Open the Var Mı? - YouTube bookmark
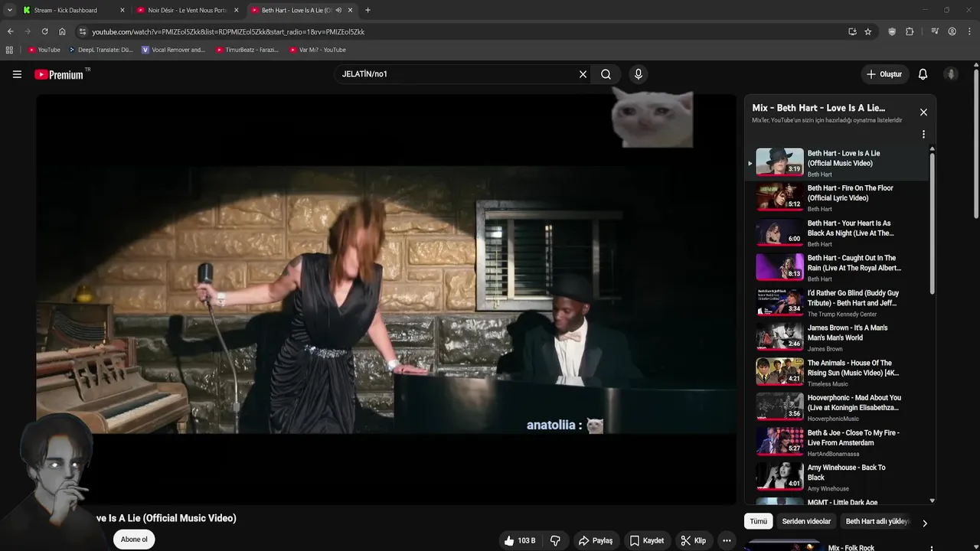The height and width of the screenshot is (551, 980). 318,50
